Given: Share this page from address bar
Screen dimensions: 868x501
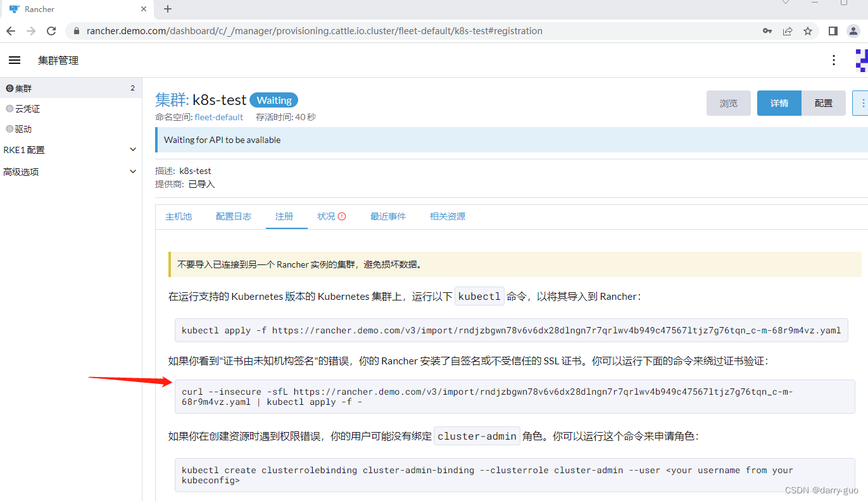Looking at the screenshot, I should 788,30.
